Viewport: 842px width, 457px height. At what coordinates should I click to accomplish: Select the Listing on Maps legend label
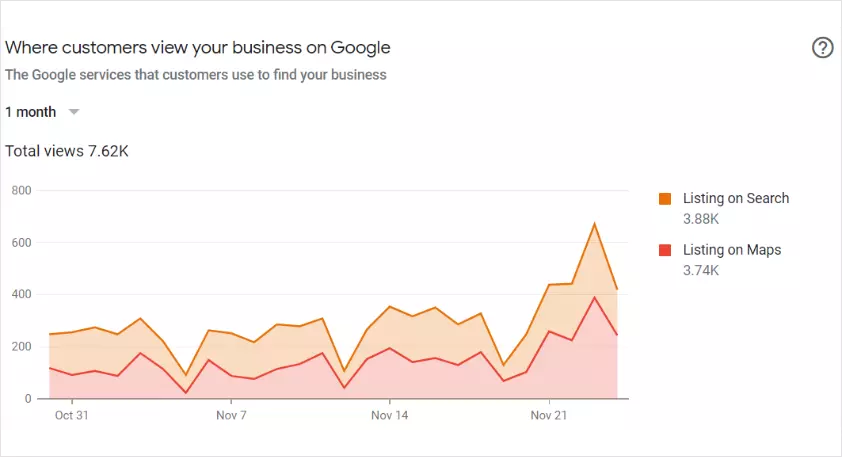[731, 249]
